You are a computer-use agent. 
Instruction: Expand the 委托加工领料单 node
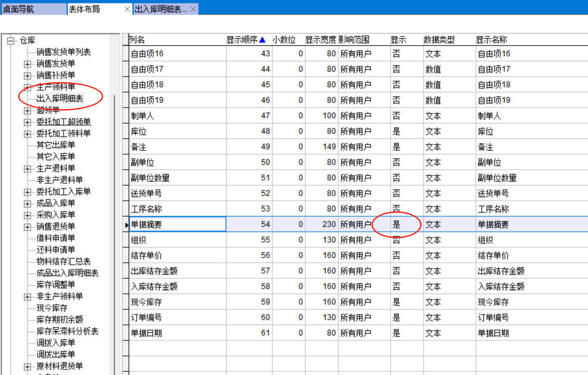tap(28, 134)
